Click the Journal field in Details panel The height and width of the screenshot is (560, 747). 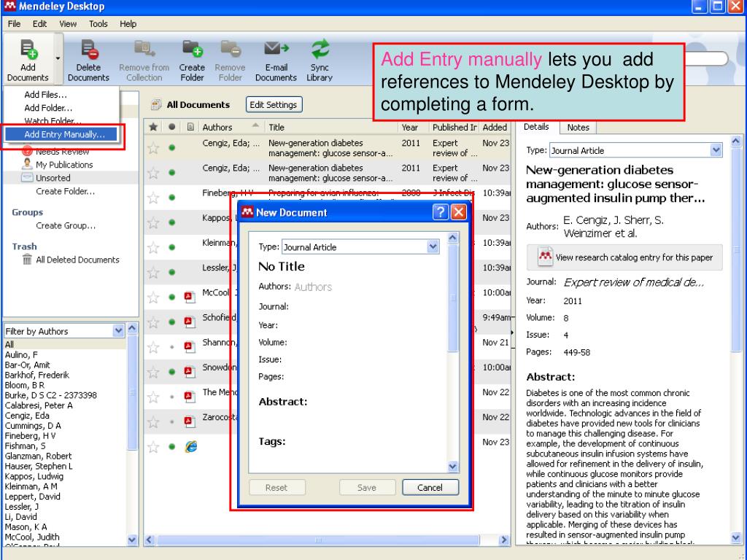point(634,282)
